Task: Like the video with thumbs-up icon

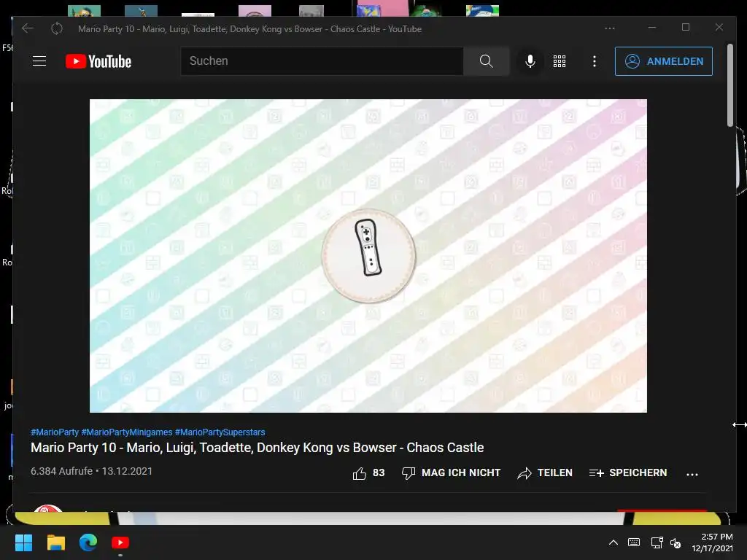Action: pos(360,473)
